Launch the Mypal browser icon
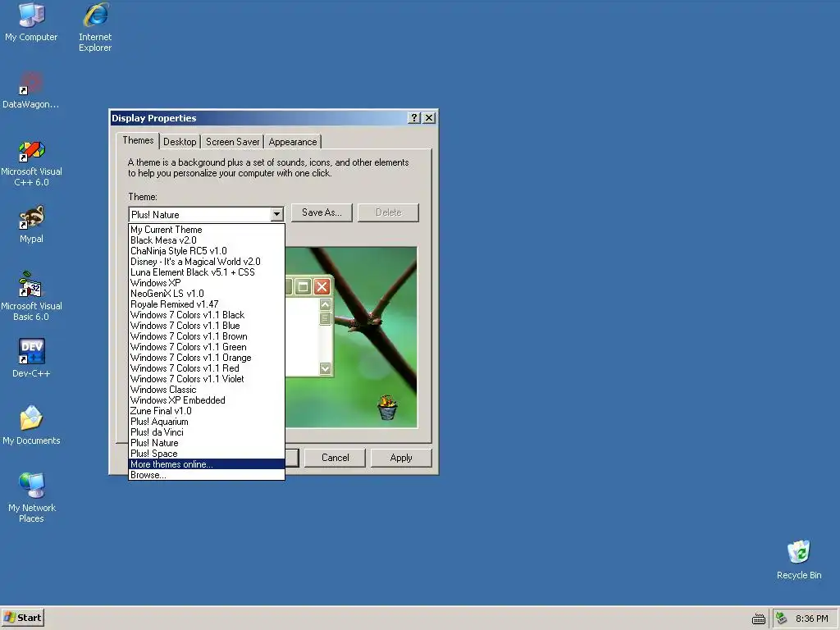 31,224
